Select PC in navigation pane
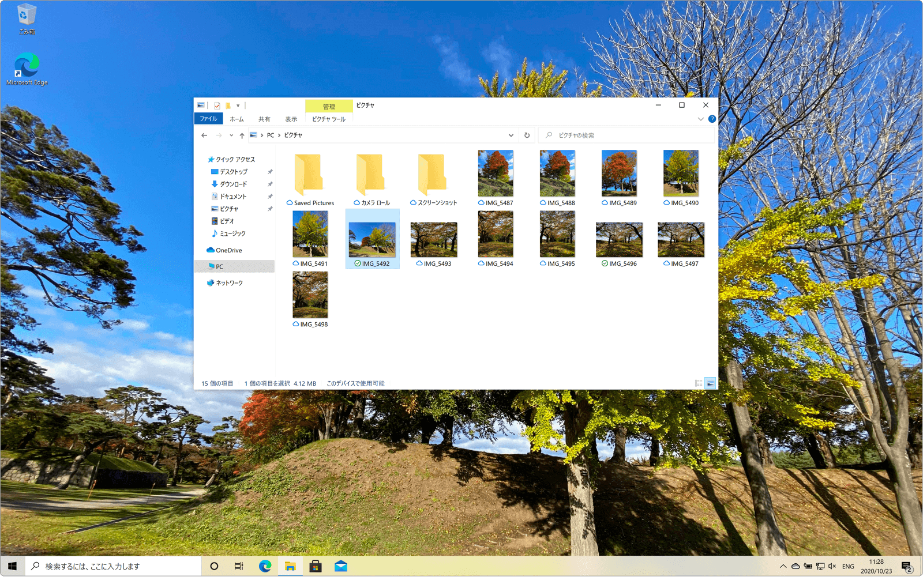923x588 pixels. [235, 267]
